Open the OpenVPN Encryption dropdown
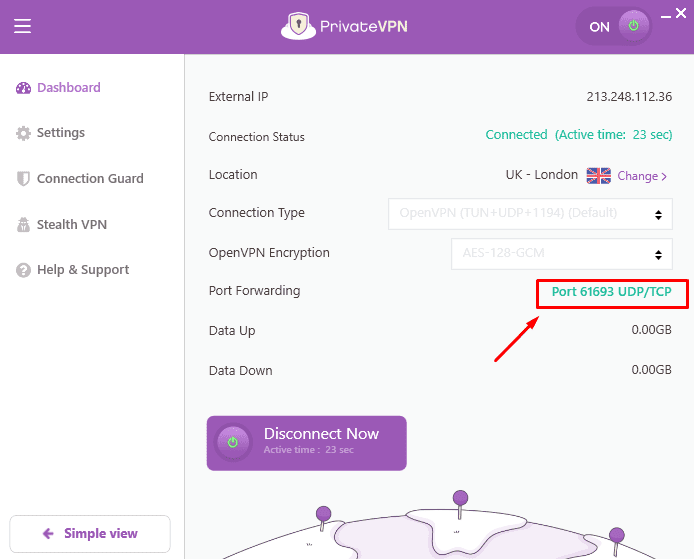 [562, 254]
